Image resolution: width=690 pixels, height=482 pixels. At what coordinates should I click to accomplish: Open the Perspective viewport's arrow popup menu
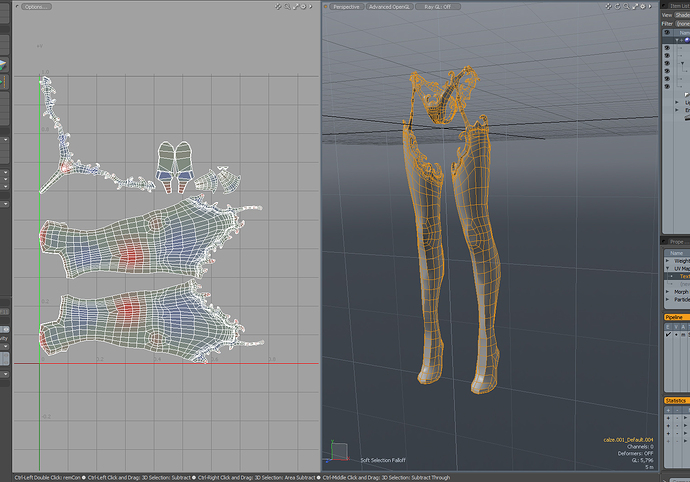coord(650,7)
